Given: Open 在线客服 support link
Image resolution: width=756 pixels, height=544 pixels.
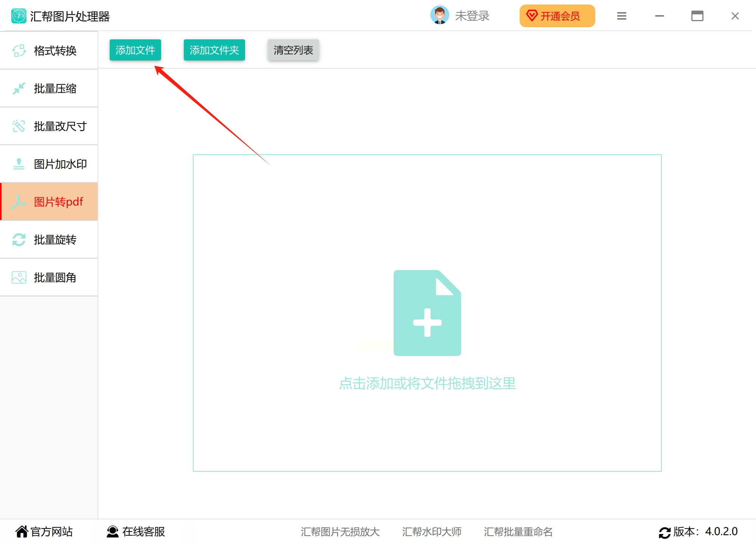Looking at the screenshot, I should coord(136,532).
